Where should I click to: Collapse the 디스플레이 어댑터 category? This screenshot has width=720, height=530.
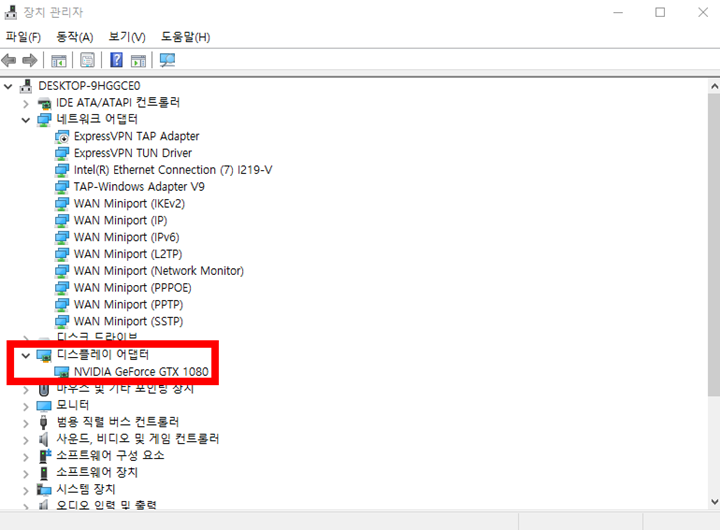pyautogui.click(x=26, y=355)
